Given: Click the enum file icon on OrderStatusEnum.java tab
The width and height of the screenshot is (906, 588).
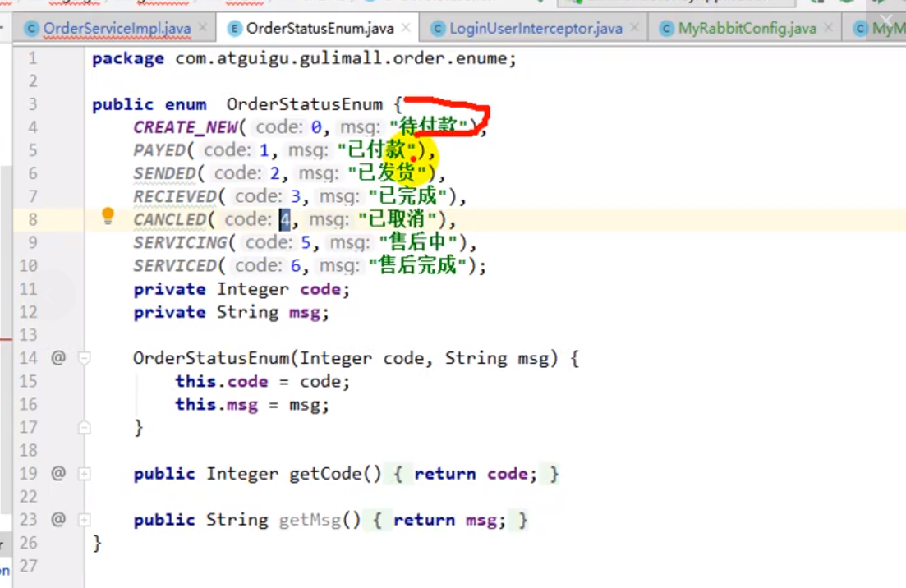Looking at the screenshot, I should coord(235,29).
